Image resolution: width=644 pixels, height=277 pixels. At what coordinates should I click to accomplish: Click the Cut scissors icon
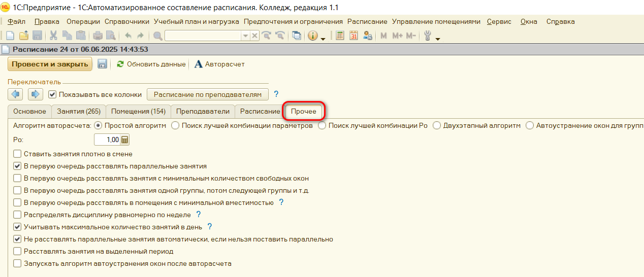coord(53,36)
